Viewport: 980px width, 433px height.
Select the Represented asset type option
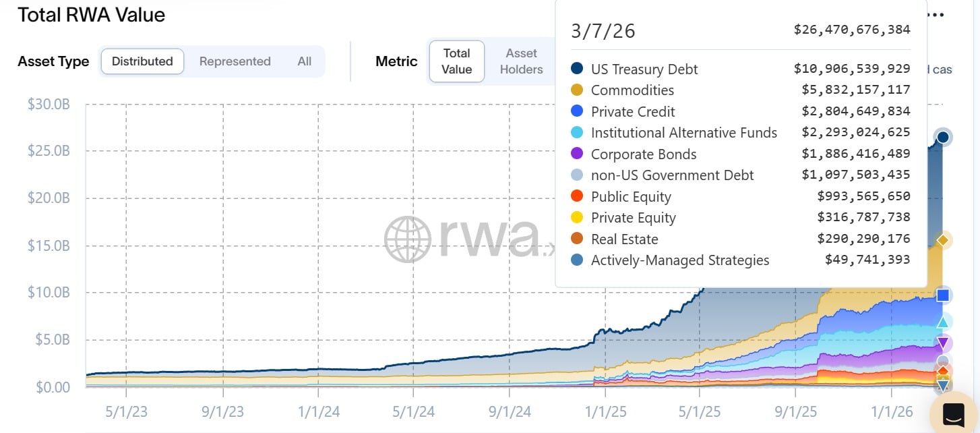tap(235, 61)
